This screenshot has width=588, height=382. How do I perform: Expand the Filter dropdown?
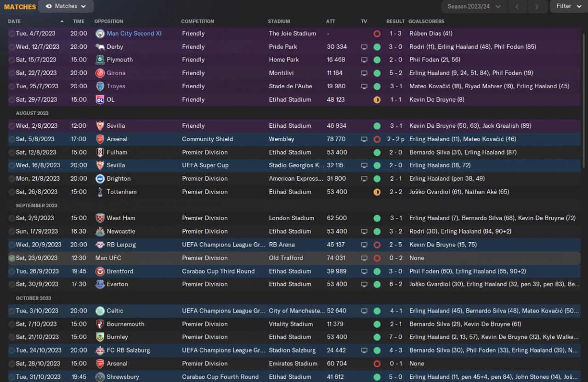pos(568,6)
